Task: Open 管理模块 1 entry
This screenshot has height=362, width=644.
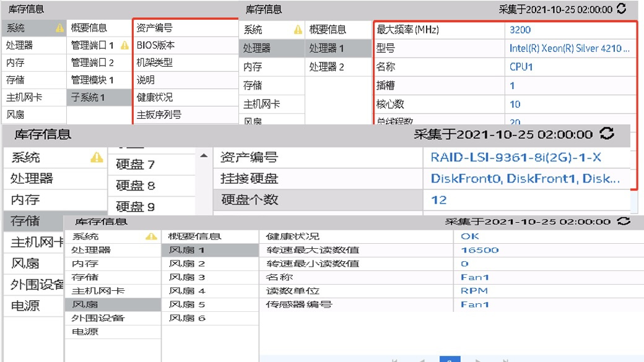Action: click(x=92, y=80)
